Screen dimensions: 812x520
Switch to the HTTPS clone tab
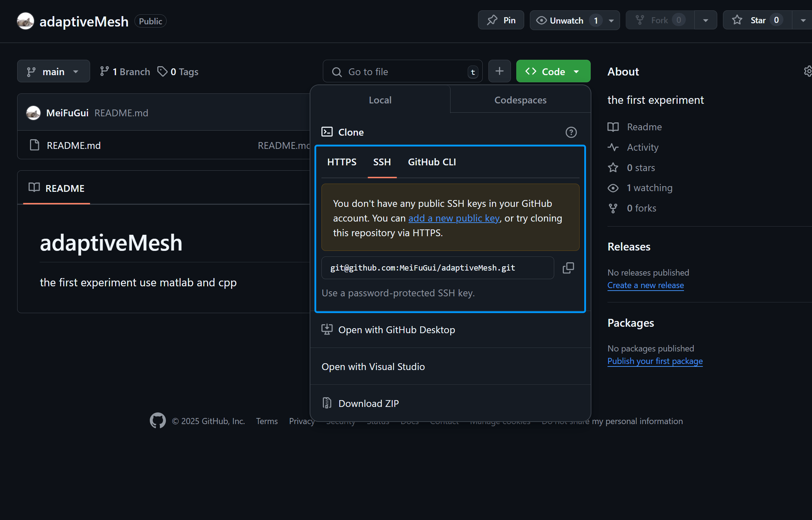(x=341, y=162)
